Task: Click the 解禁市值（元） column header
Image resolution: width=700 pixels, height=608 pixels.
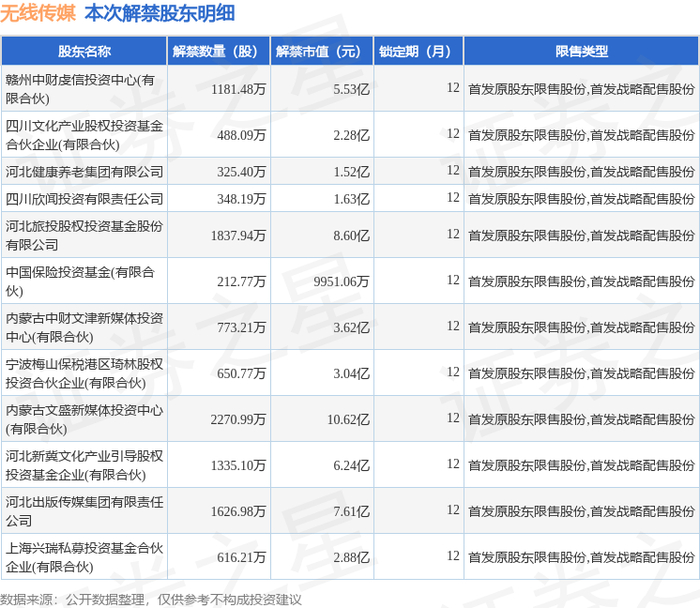Action: tap(322, 51)
